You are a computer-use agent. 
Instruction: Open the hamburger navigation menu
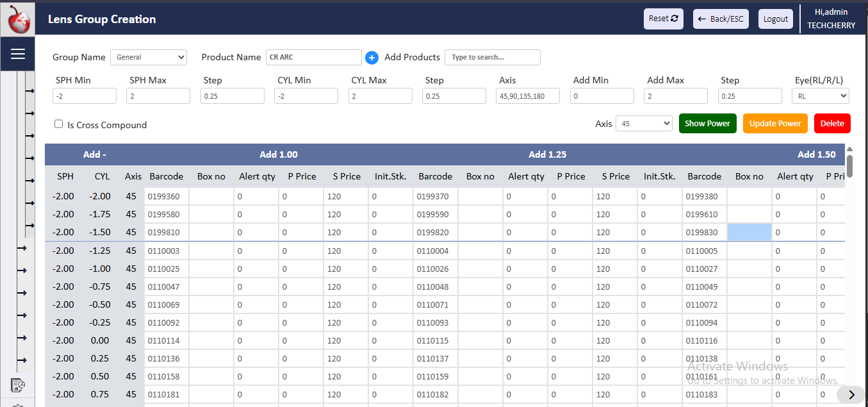[17, 53]
